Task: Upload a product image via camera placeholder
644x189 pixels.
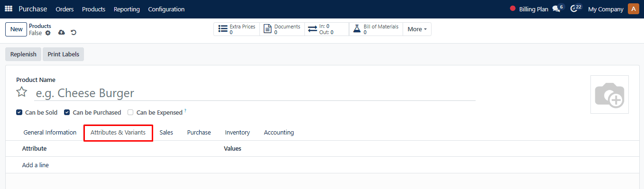Action: (609, 94)
